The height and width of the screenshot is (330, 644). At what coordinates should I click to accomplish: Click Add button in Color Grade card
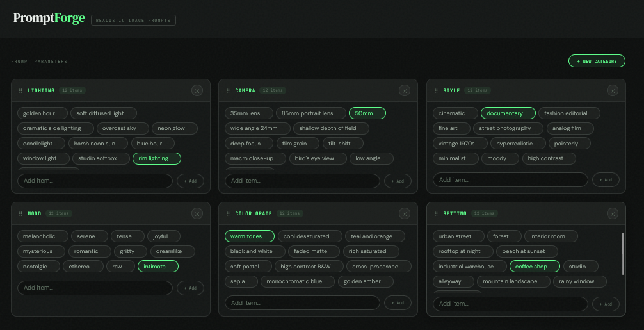tap(398, 302)
